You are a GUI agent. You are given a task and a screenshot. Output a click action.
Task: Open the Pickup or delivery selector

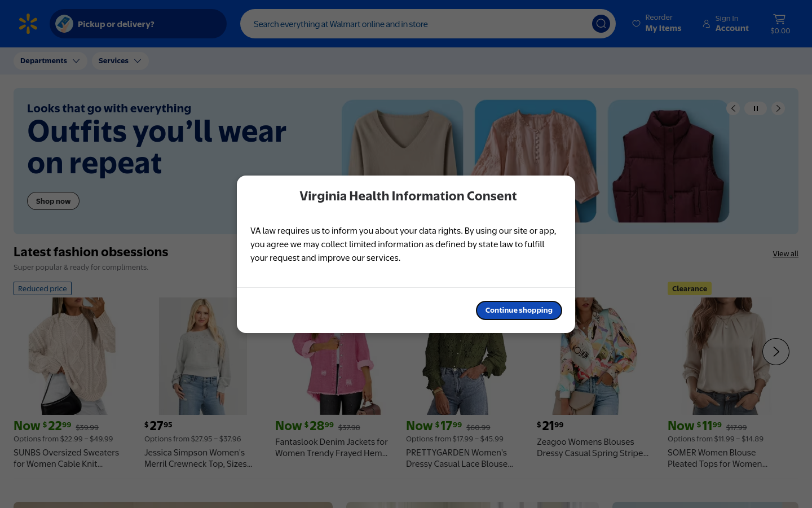(x=138, y=24)
